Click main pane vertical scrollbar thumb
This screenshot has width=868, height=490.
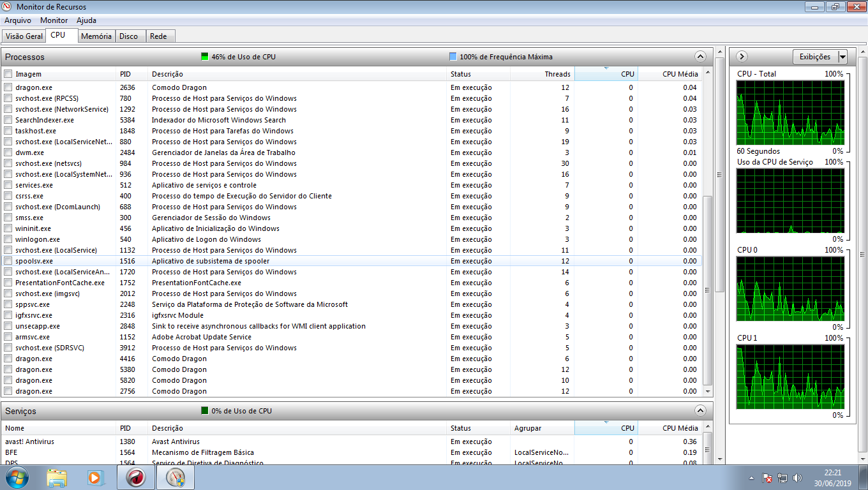[x=720, y=175]
